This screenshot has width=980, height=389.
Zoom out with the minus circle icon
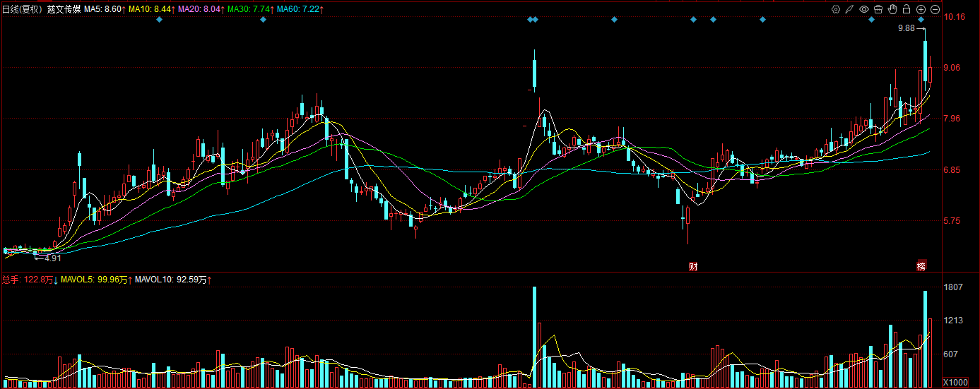[935, 9]
